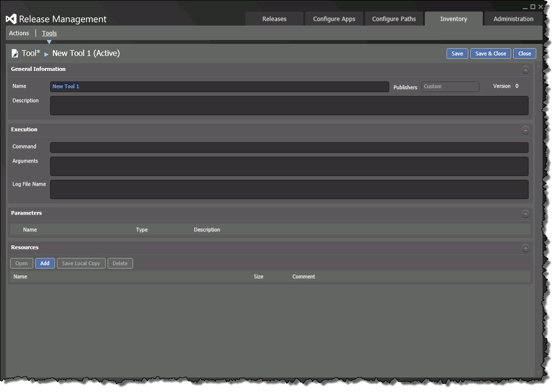Screen dimensions: 557x392
Task: Click into the Name text field
Action: pyautogui.click(x=219, y=87)
